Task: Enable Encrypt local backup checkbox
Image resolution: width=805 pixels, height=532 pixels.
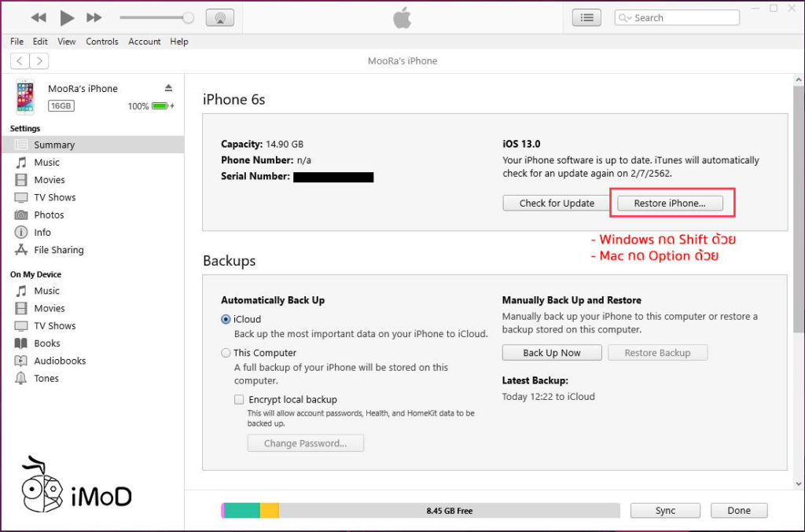Action: [239, 400]
